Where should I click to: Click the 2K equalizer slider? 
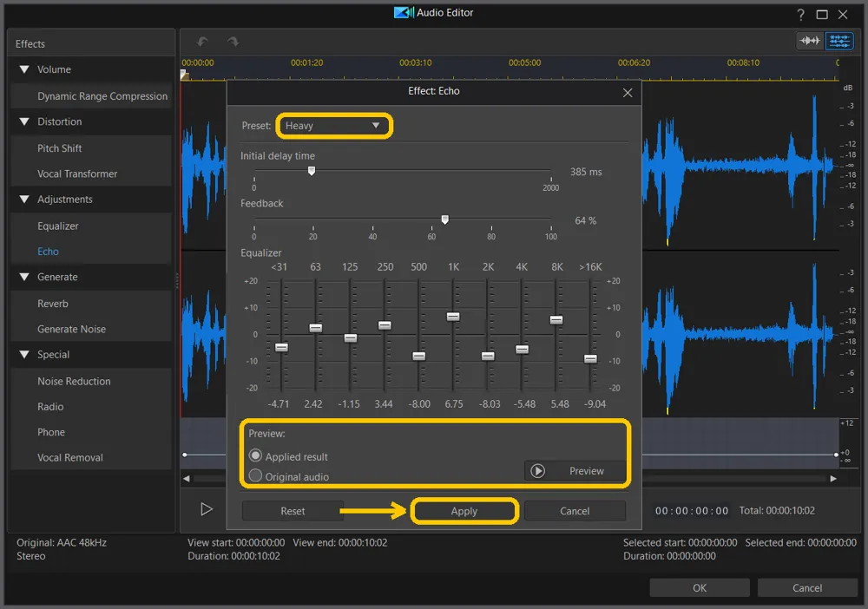[x=488, y=357]
